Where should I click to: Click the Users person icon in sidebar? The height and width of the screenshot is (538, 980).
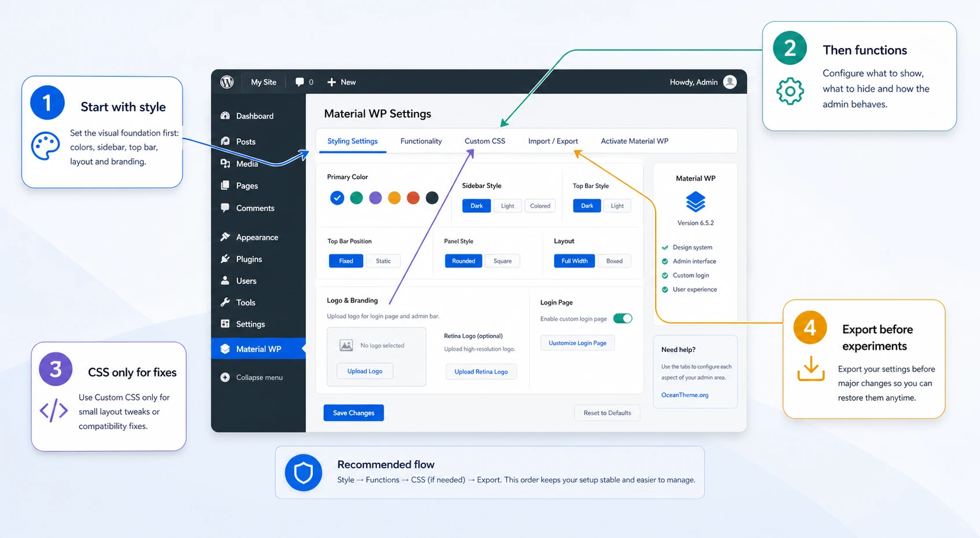coord(225,280)
